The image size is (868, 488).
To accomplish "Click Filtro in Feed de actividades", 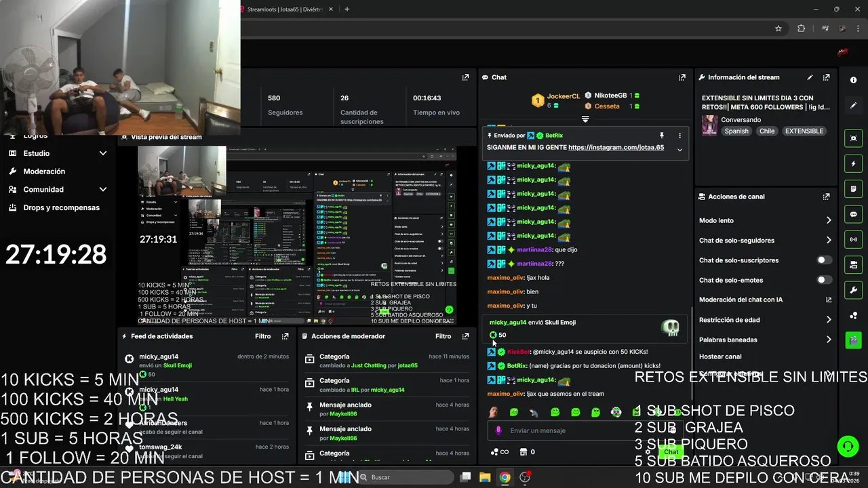I will (x=262, y=336).
